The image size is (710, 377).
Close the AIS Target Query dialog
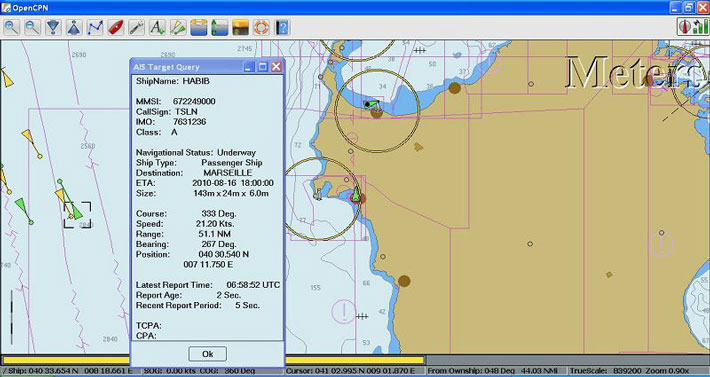(x=276, y=67)
